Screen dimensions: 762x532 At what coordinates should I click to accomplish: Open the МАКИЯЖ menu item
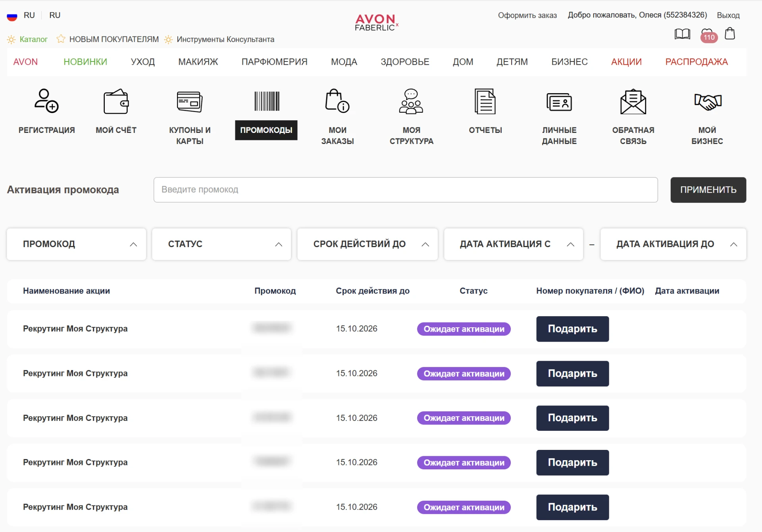coord(198,62)
